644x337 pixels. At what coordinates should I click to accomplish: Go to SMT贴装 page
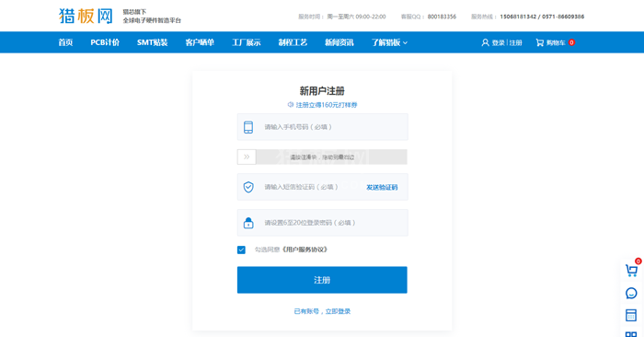coord(153,42)
